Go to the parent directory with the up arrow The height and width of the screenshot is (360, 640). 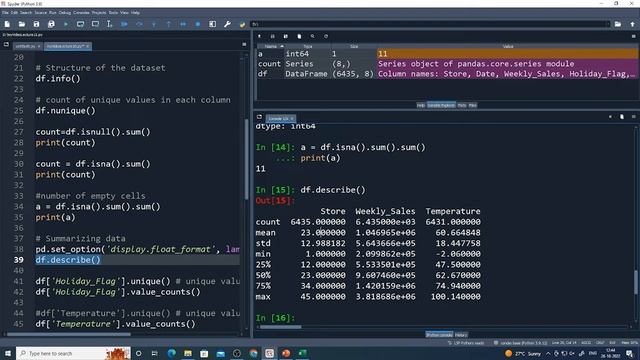pos(633,24)
